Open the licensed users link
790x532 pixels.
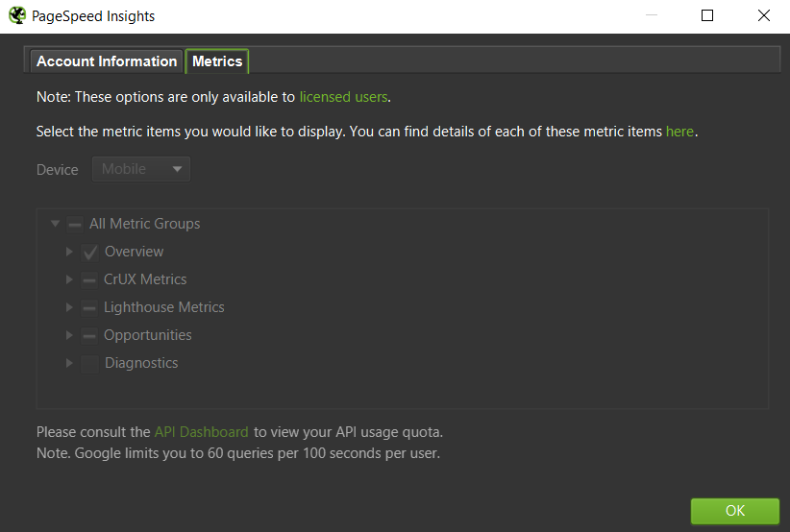click(344, 97)
